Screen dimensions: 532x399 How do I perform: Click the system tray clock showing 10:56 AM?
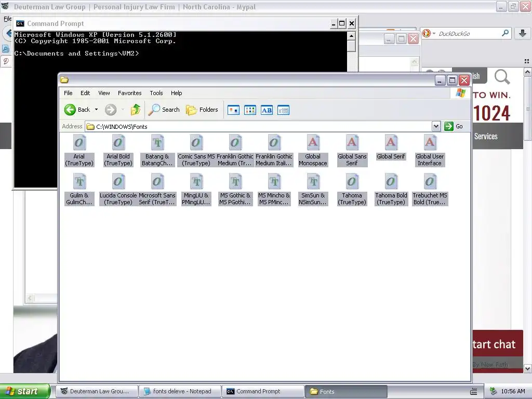(513, 391)
